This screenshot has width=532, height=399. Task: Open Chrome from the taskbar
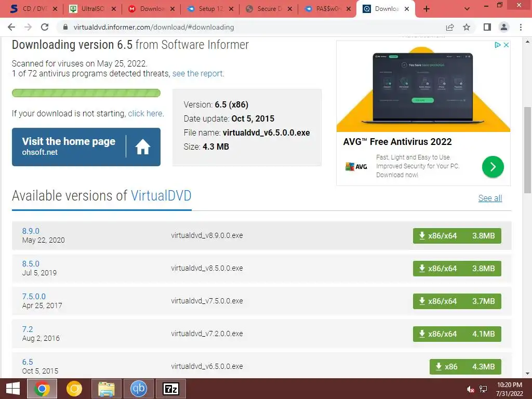pyautogui.click(x=42, y=389)
